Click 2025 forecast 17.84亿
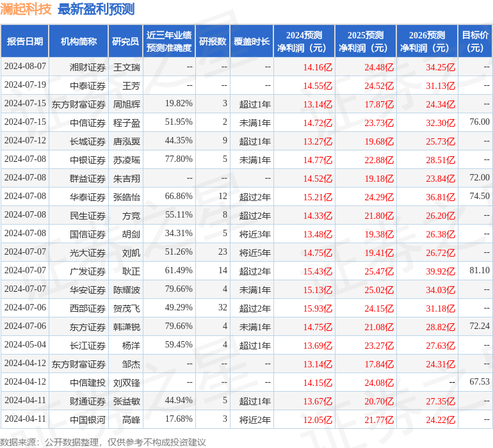 379,364
